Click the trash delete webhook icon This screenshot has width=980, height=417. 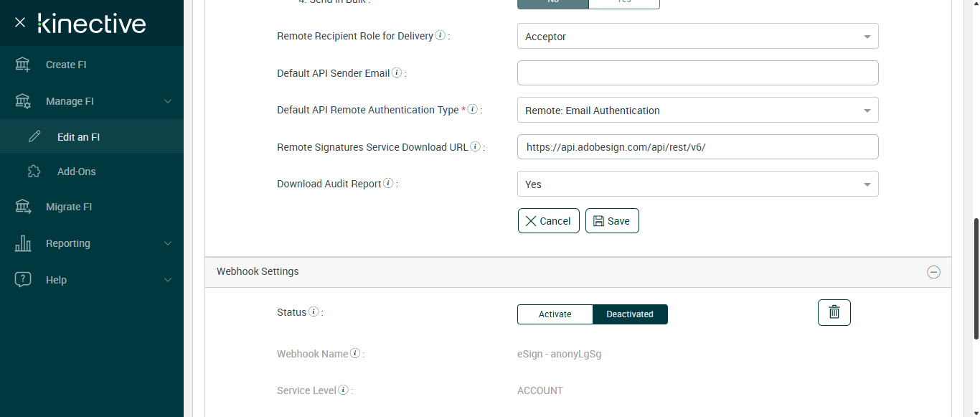pos(834,312)
